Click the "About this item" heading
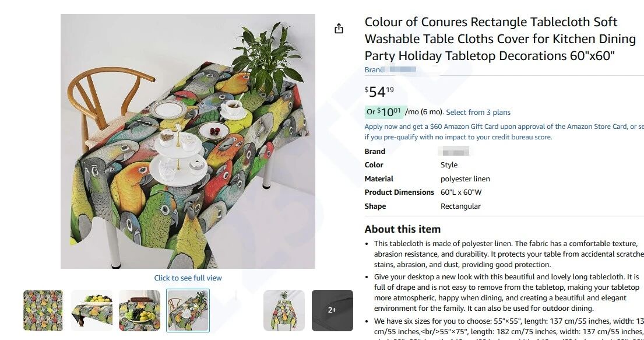644x340 pixels. pos(402,229)
